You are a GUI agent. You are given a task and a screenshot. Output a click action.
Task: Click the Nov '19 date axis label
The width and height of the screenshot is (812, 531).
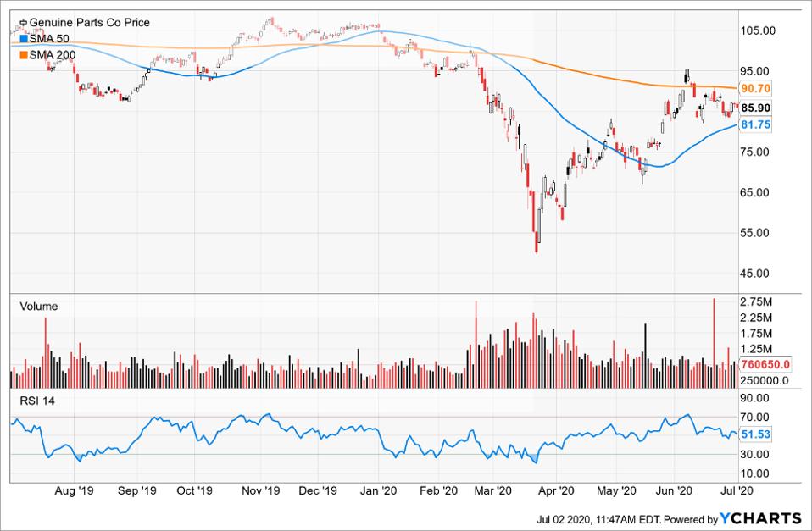[x=260, y=490]
